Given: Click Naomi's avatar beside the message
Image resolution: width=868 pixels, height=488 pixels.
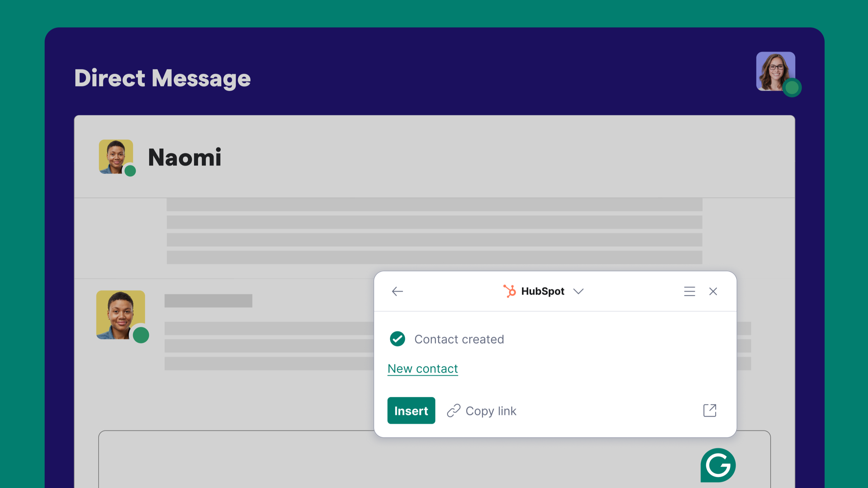Looking at the screenshot, I should (x=121, y=315).
